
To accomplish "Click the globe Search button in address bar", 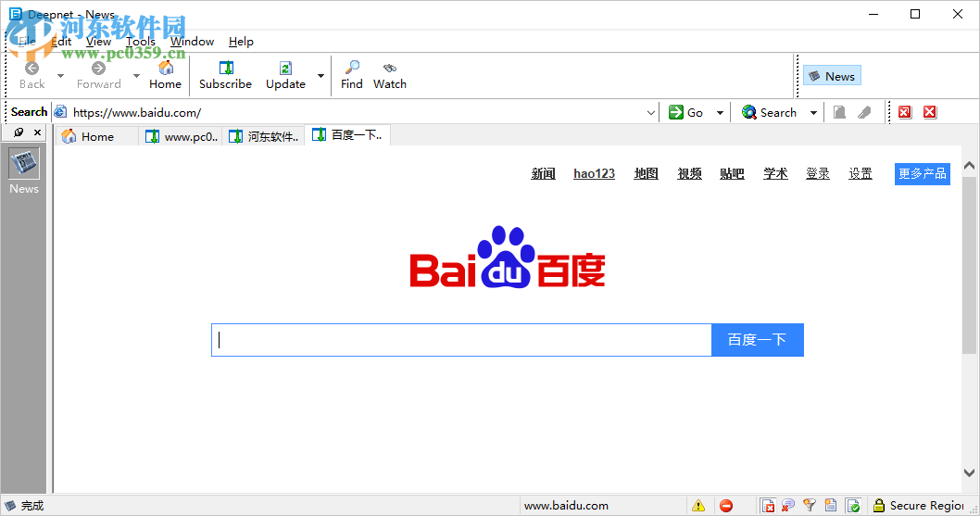I will click(x=770, y=113).
